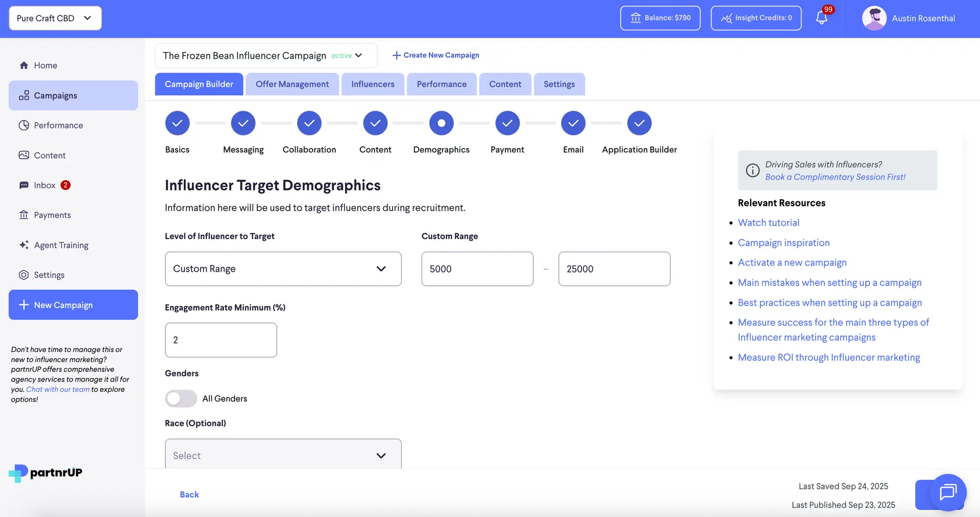
Task: Navigate to Payments in the sidebar
Action: tap(52, 215)
